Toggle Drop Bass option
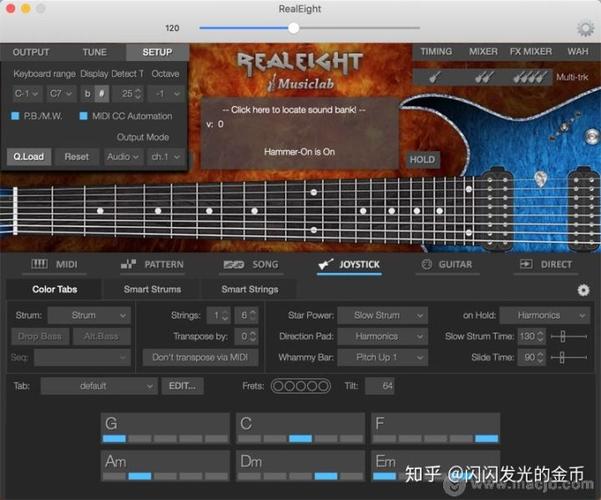The image size is (601, 500). (x=40, y=336)
